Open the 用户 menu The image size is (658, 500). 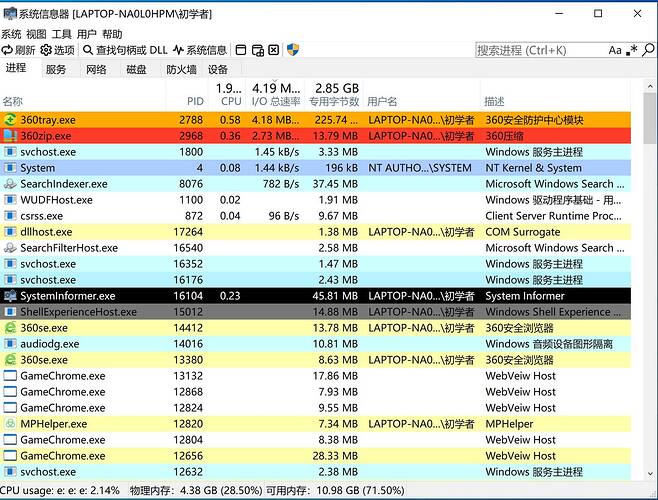coord(86,34)
